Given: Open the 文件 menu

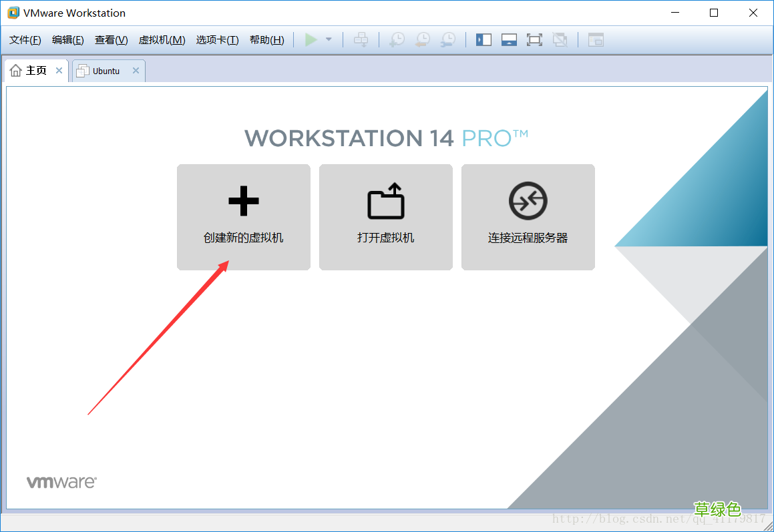Looking at the screenshot, I should pyautogui.click(x=24, y=39).
